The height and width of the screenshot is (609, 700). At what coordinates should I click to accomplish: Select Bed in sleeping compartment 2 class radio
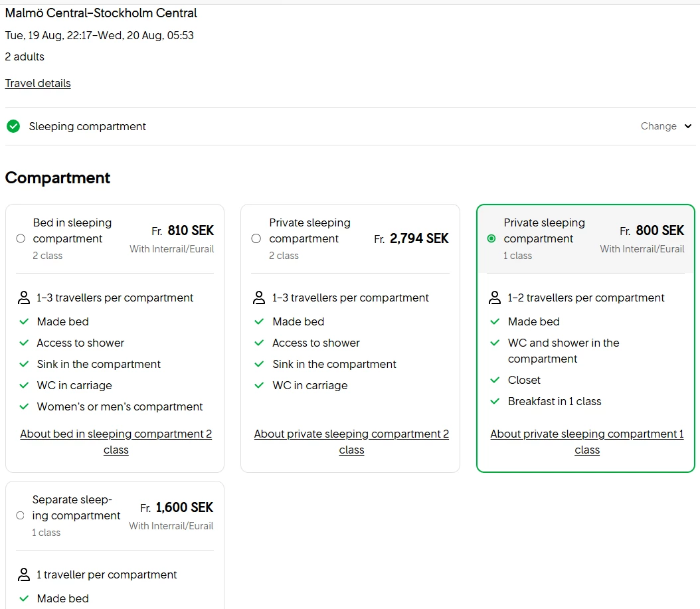(21, 238)
